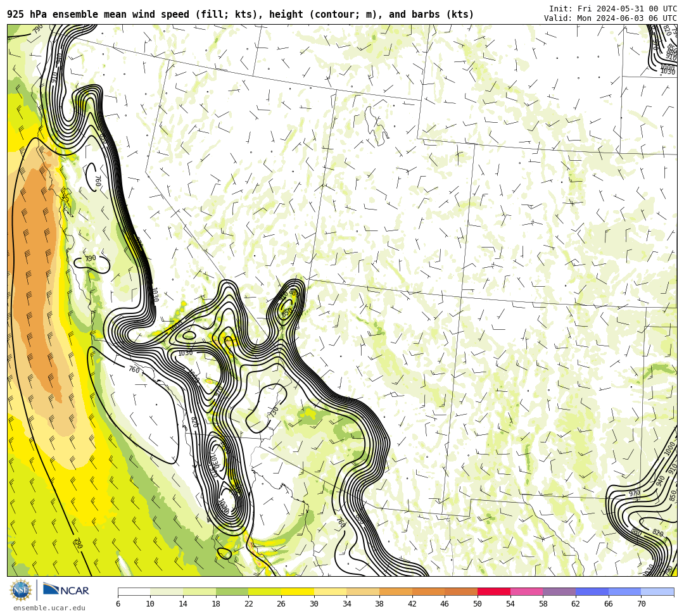Pick the dark orange 42–46 kts swatch
The width and height of the screenshot is (684, 616).
[428, 591]
